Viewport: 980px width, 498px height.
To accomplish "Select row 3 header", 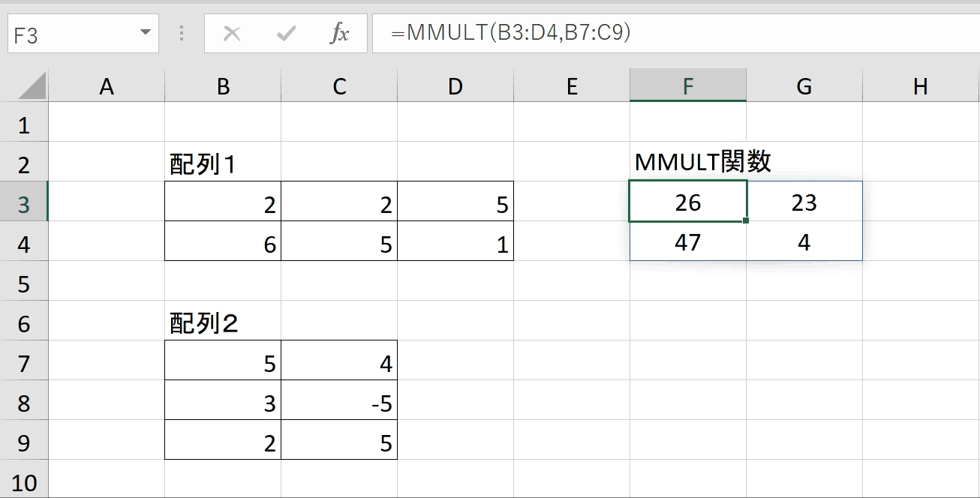I will click(24, 204).
